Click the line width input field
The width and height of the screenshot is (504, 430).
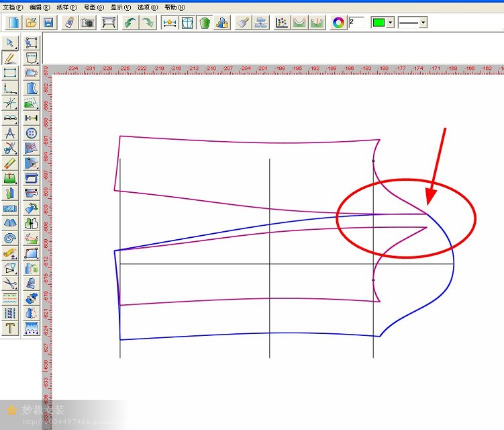[356, 22]
